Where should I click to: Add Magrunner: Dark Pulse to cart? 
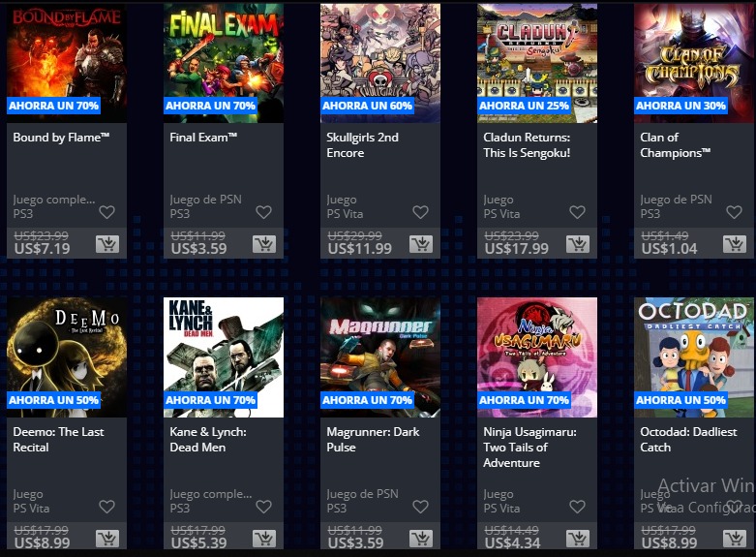(x=421, y=539)
